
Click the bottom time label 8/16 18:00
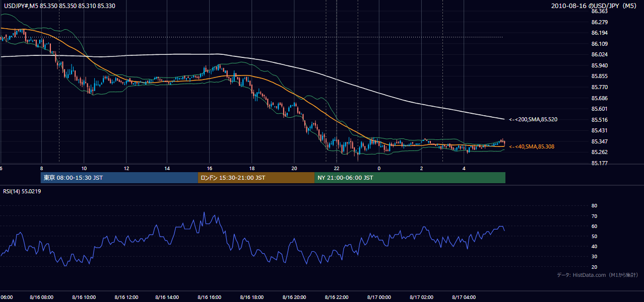tap(252, 297)
